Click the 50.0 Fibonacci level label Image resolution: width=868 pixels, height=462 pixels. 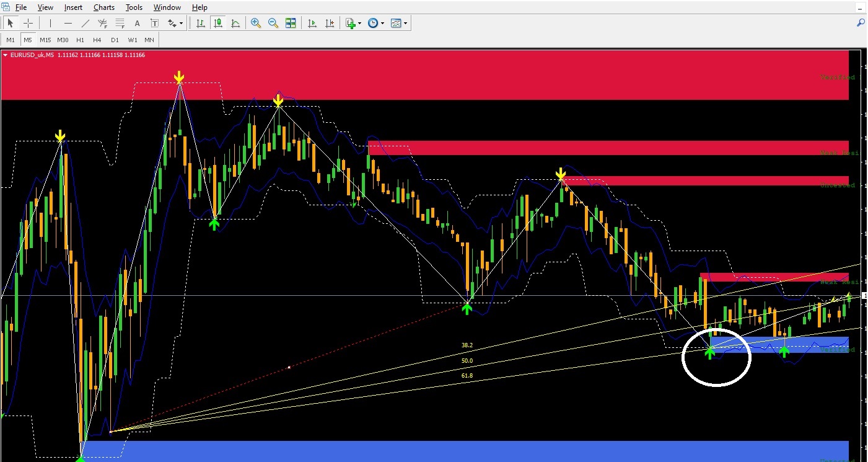pyautogui.click(x=467, y=361)
